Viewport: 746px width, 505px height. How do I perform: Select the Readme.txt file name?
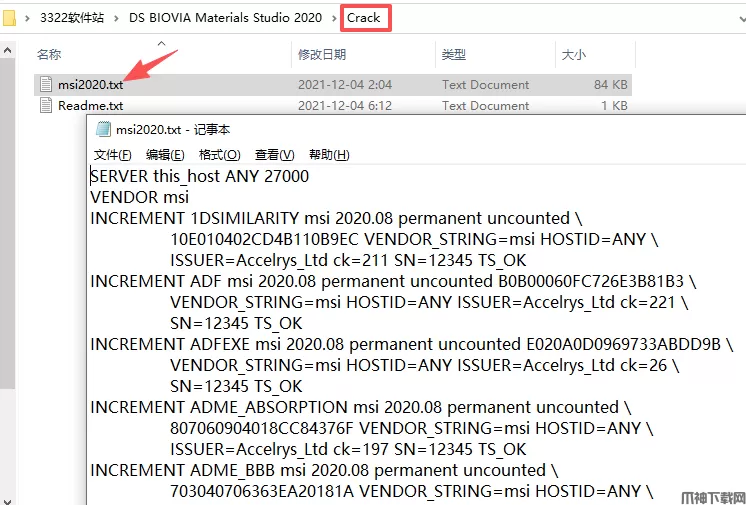point(90,106)
